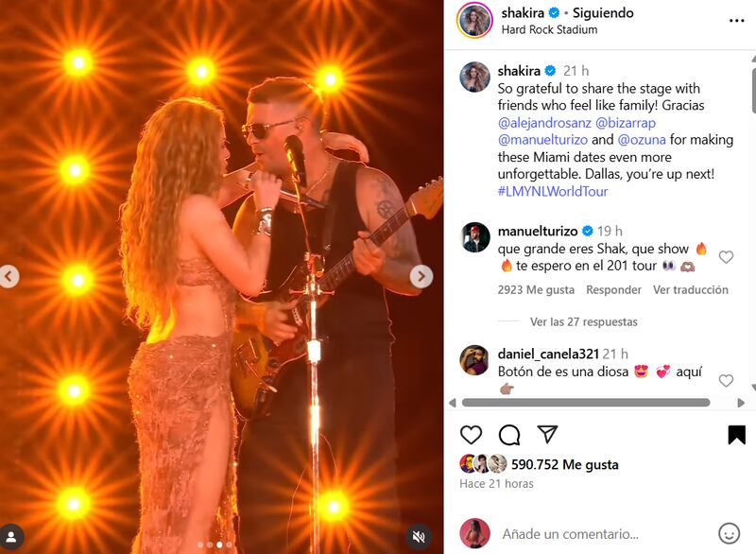Viewport: 756px width, 554px height.
Task: Toggle the saved bookmark icon
Action: click(736, 435)
